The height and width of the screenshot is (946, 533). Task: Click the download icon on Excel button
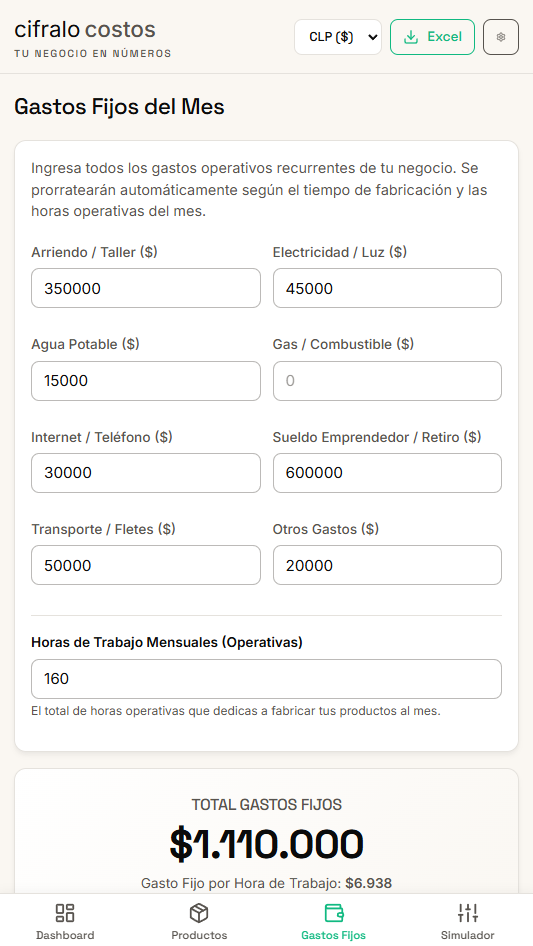411,37
